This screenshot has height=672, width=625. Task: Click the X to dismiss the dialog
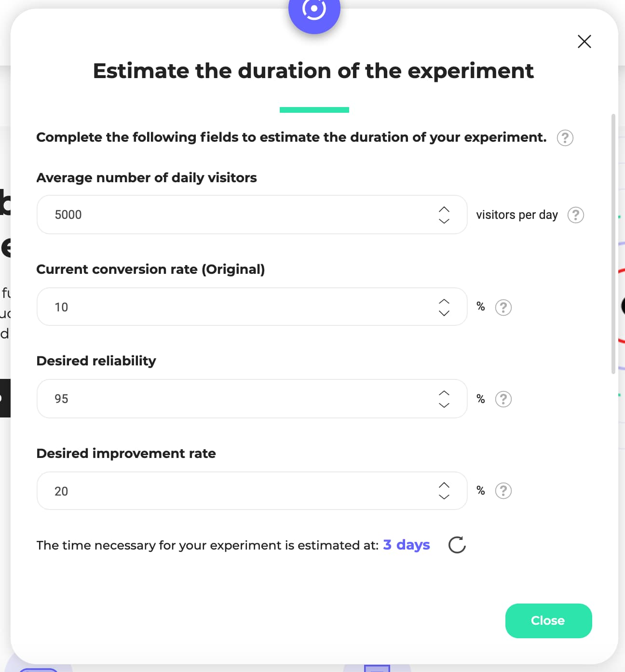tap(584, 42)
